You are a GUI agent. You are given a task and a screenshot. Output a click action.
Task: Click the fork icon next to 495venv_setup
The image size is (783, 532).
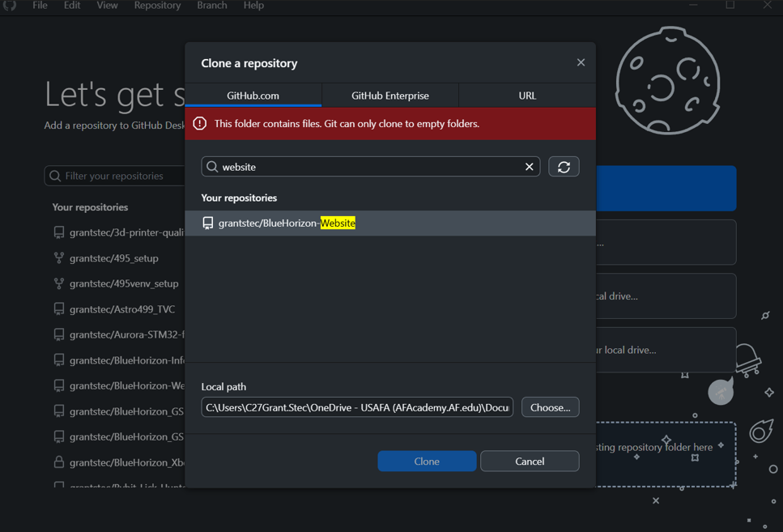coord(59,283)
